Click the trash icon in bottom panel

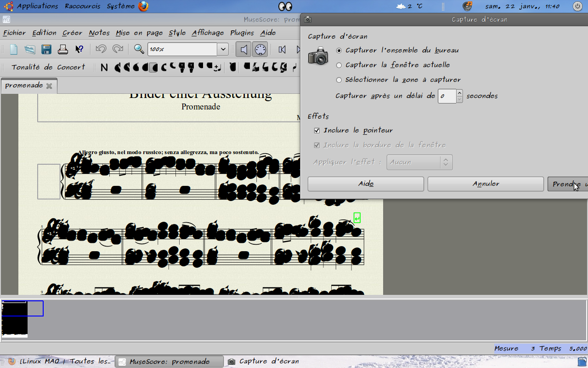point(582,362)
